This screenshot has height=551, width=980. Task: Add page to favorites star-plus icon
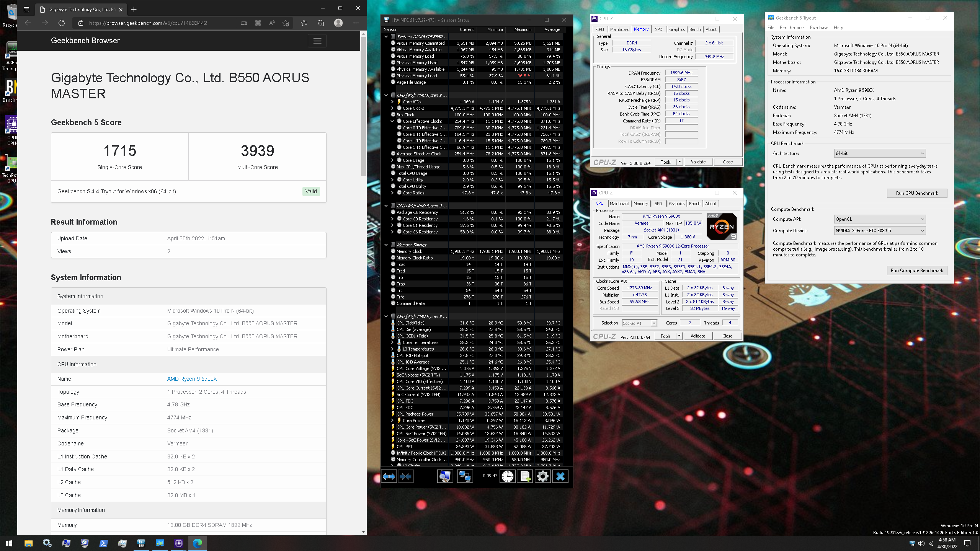[286, 23]
